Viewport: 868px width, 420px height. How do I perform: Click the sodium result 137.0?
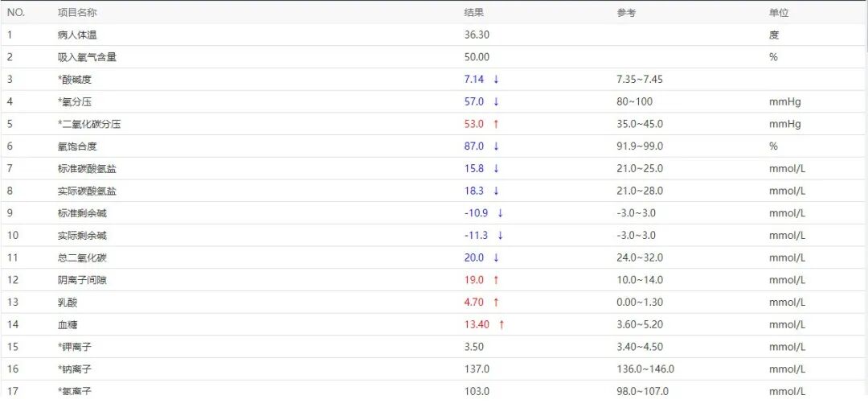(x=477, y=369)
